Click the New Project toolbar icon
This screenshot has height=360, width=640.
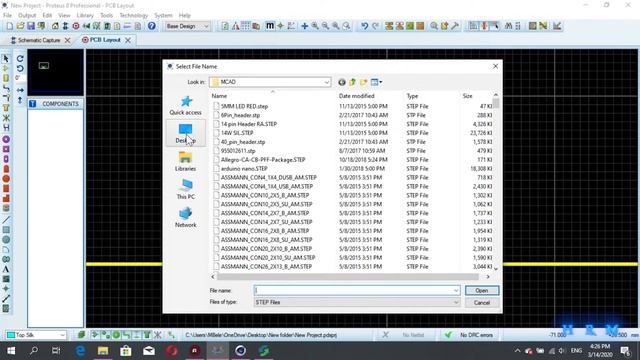tap(9, 26)
